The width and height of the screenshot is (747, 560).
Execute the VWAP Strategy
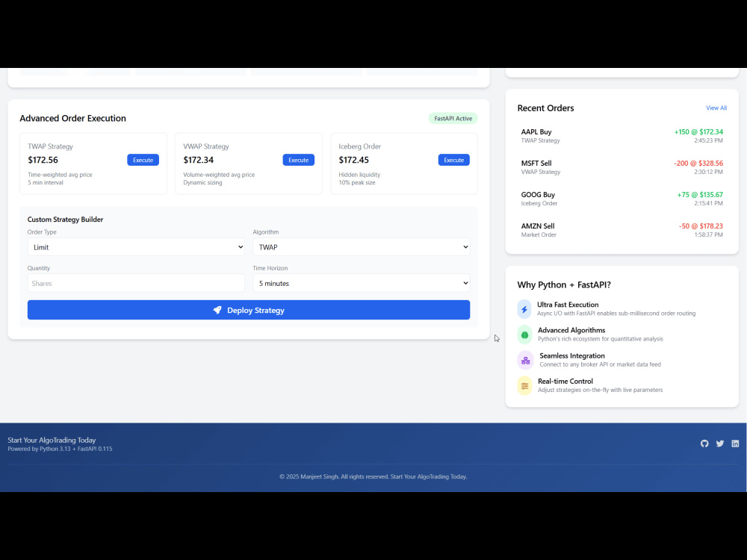298,160
